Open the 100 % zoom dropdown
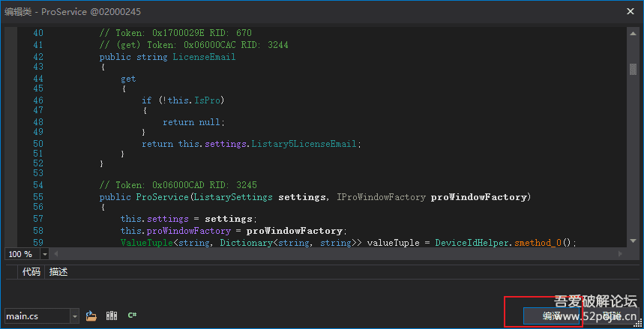 (44, 254)
